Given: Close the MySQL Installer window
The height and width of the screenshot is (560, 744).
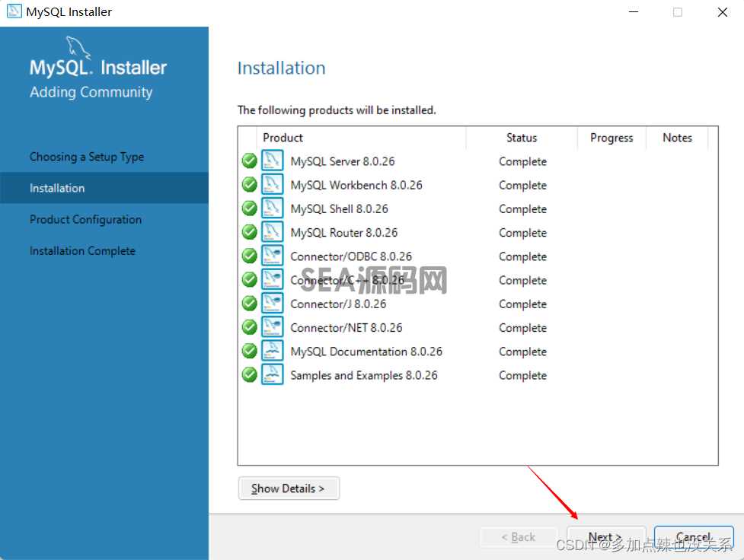Looking at the screenshot, I should click(x=722, y=12).
